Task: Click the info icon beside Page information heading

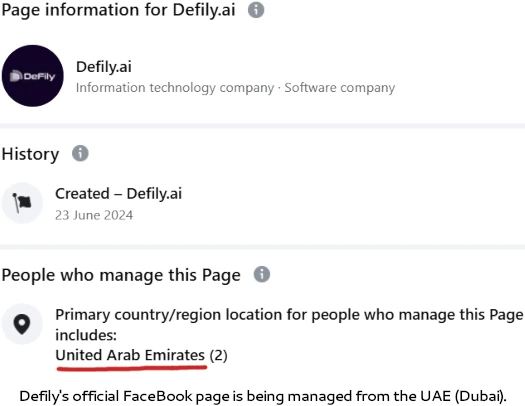Action: tap(256, 10)
